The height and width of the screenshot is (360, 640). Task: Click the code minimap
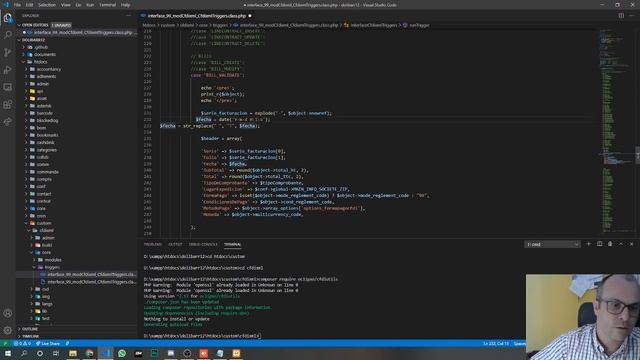click(616, 131)
